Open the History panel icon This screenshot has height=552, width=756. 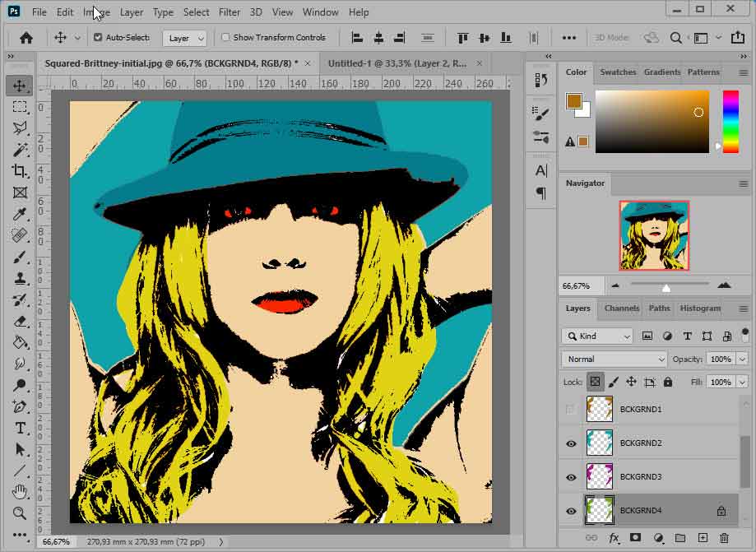(x=541, y=80)
